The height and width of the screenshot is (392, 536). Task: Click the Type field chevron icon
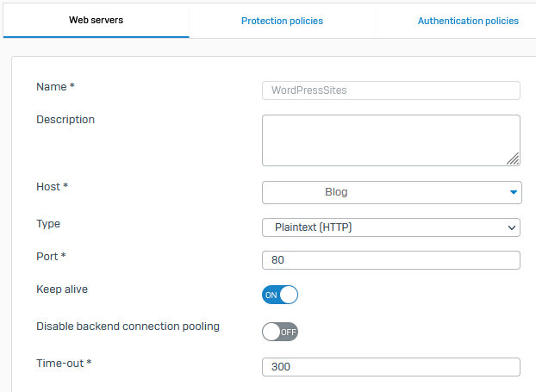pyautogui.click(x=511, y=227)
